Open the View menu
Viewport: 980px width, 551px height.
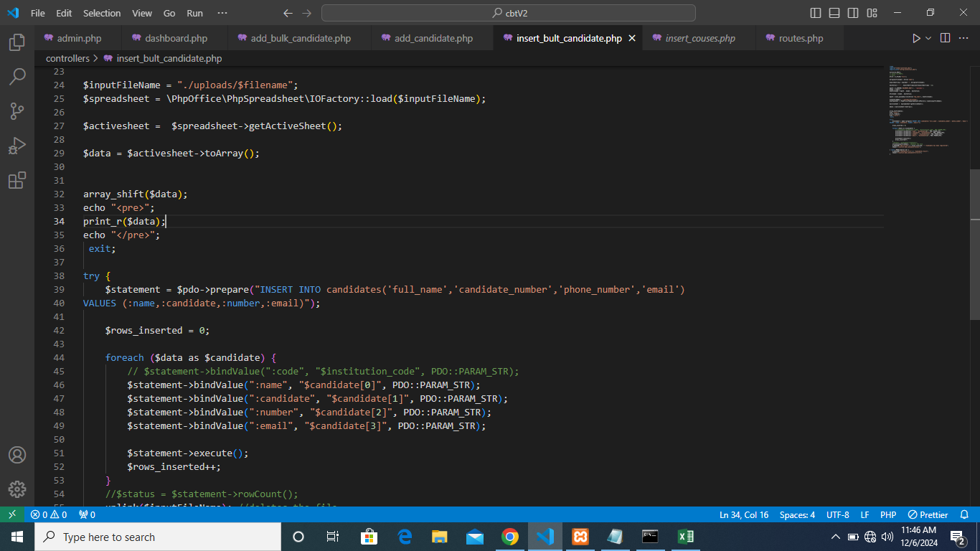point(142,13)
